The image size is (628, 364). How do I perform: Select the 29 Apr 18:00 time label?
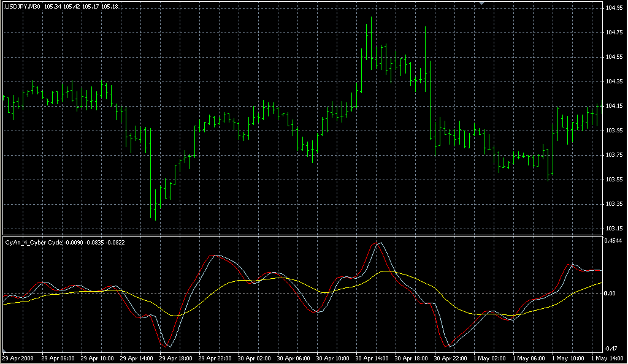175,358
